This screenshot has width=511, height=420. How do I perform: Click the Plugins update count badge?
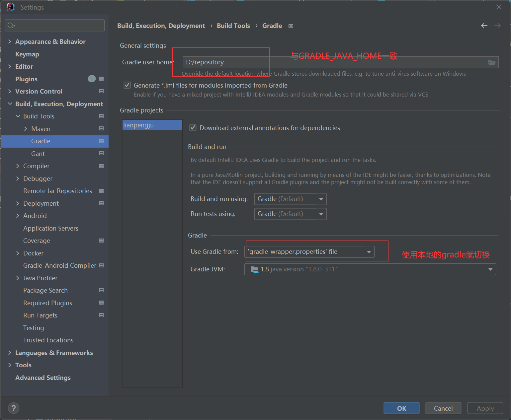pos(92,79)
